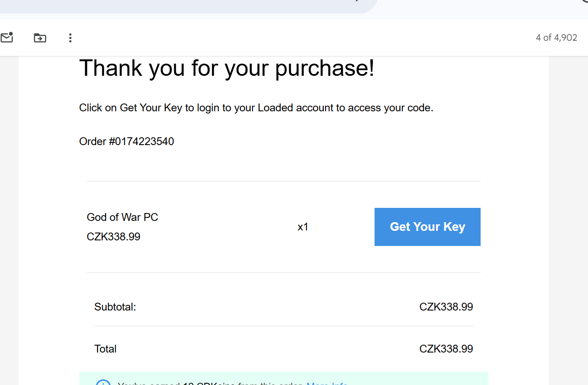Image resolution: width=588 pixels, height=385 pixels.
Task: Mark this email as unread
Action: [x=6, y=38]
